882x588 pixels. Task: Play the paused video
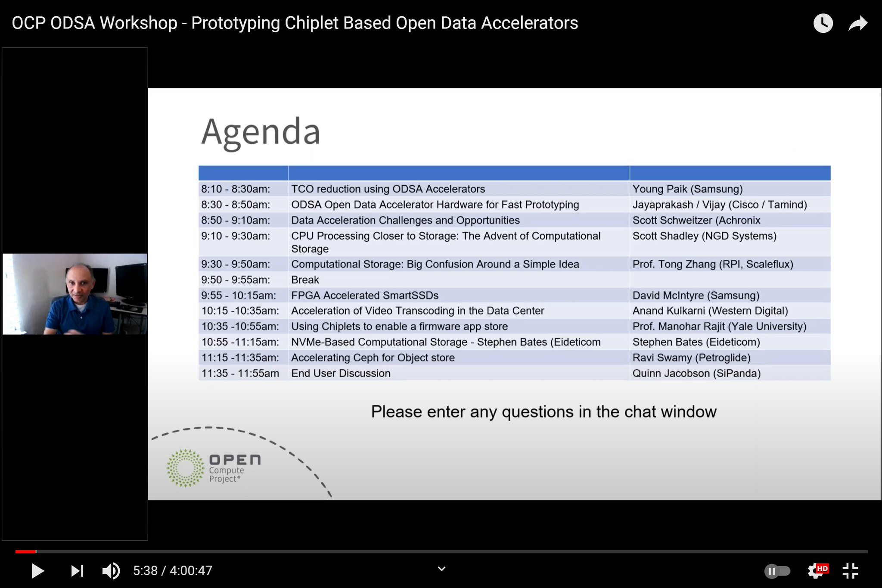coord(37,570)
